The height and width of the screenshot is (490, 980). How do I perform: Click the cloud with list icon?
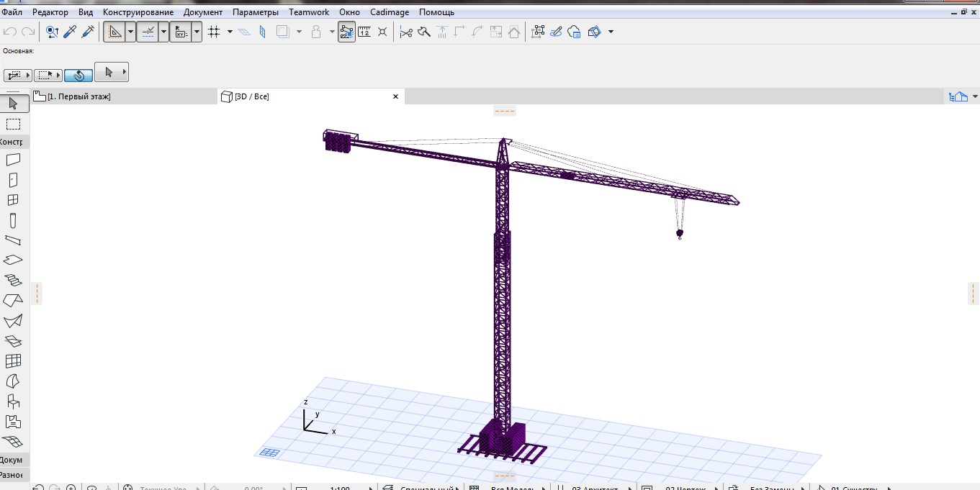(x=575, y=32)
